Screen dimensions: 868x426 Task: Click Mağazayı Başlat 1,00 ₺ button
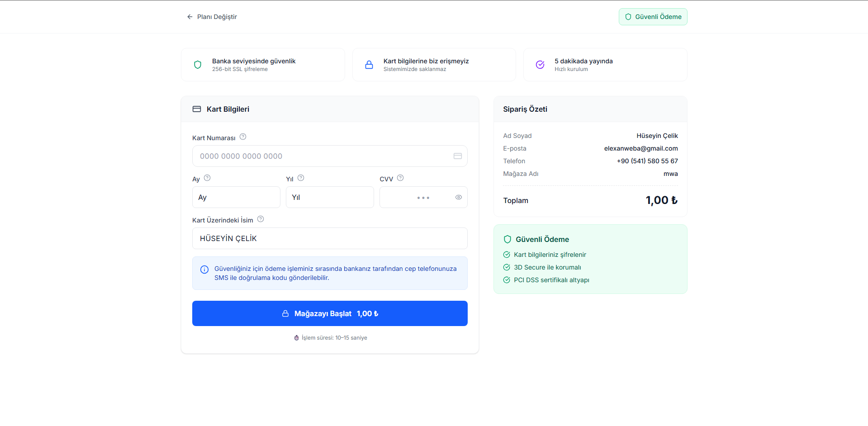click(x=330, y=313)
